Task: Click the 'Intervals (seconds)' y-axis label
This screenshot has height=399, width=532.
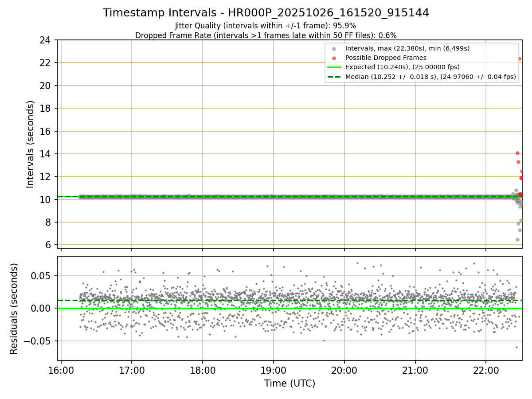Action: [31, 144]
